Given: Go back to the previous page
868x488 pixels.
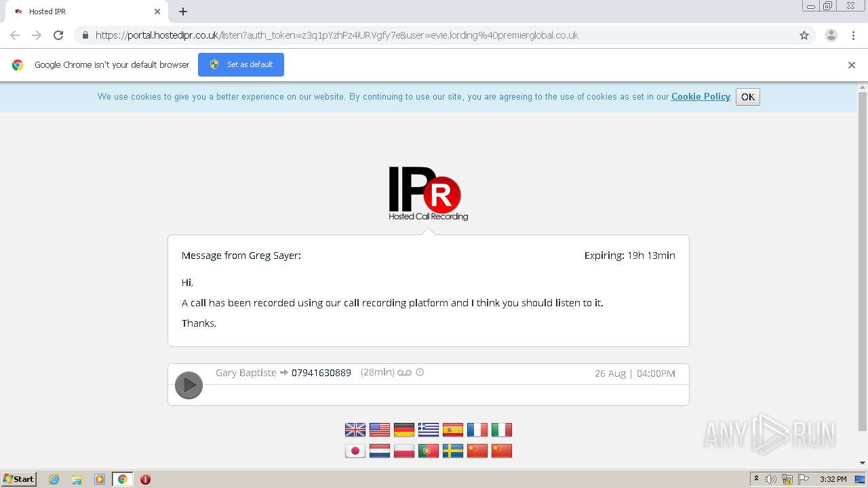Looking at the screenshot, I should coord(15,35).
